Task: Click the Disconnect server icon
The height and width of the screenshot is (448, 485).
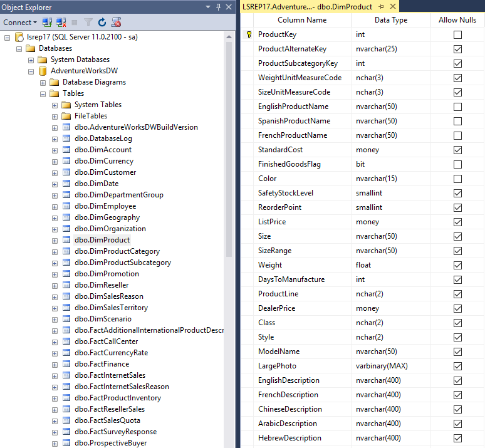Action: click(61, 22)
